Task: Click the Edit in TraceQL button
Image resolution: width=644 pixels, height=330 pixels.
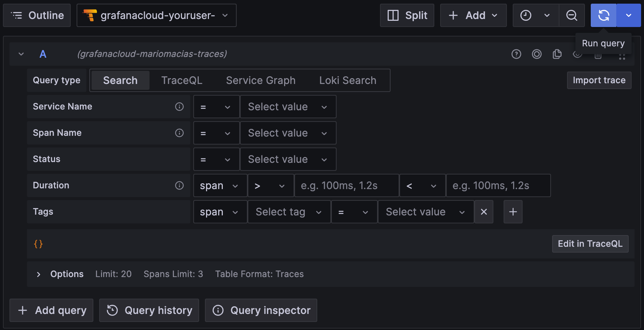Action: pyautogui.click(x=590, y=244)
